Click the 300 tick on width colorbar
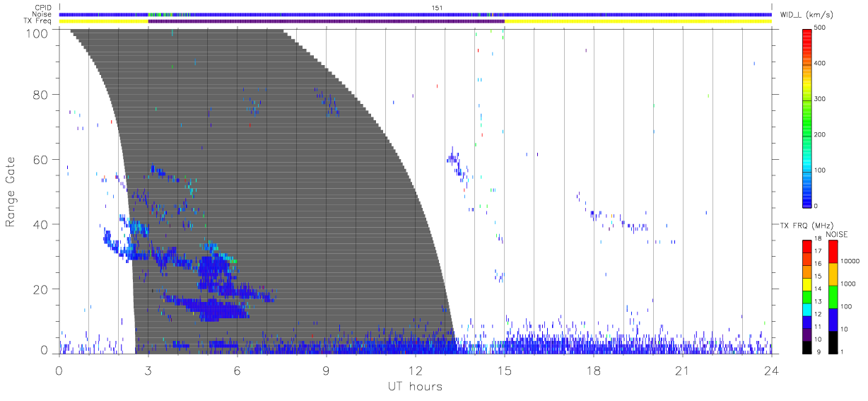Screen dimensions: 868x401 tap(821, 99)
